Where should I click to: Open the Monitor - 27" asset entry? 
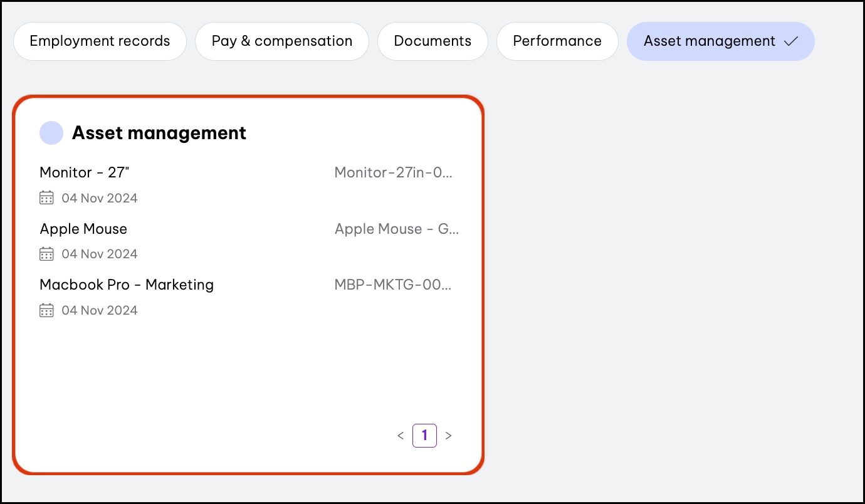85,172
